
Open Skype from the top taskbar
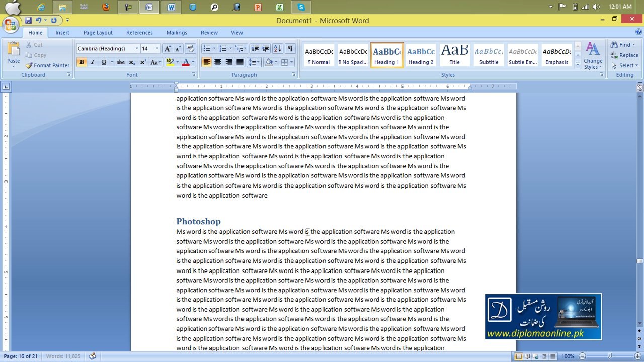tap(301, 7)
